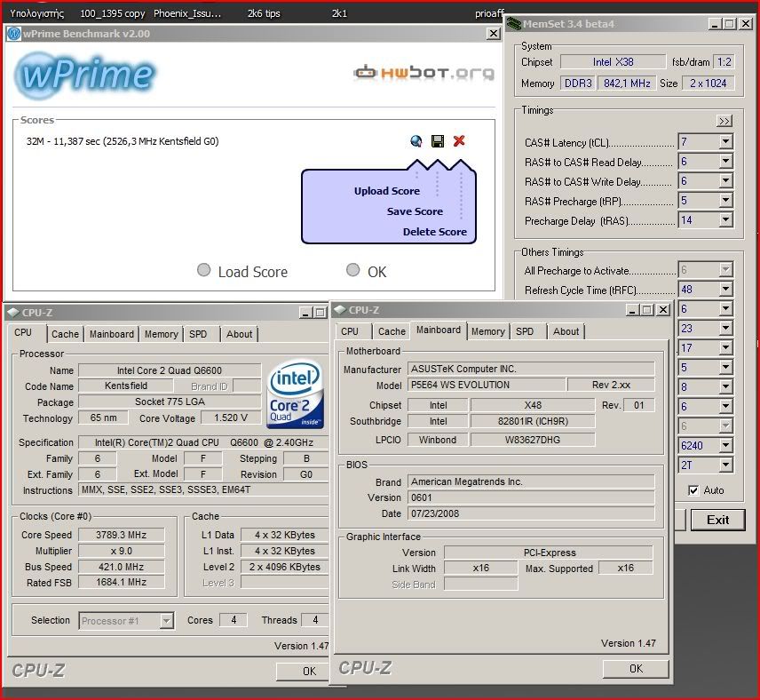Image resolution: width=760 pixels, height=700 pixels.
Task: Click the BIOS Brand American Megatrends Inc.
Action: coord(531,481)
